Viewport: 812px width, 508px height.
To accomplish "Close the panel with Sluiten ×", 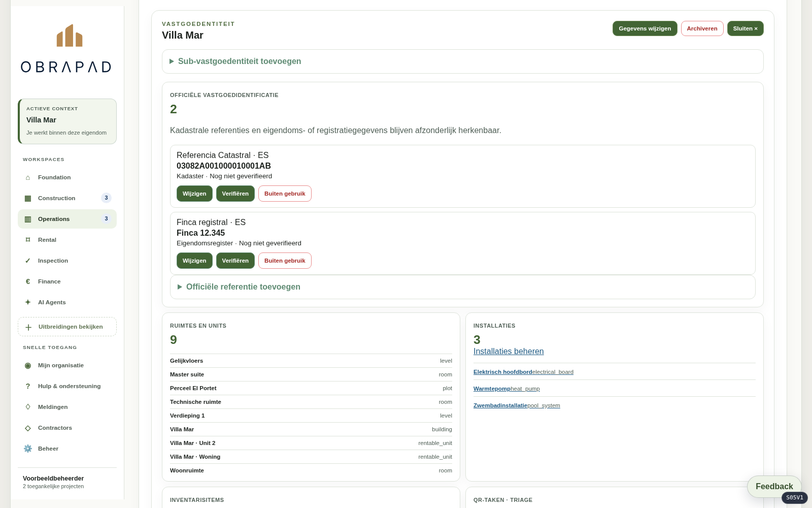I will (x=745, y=28).
